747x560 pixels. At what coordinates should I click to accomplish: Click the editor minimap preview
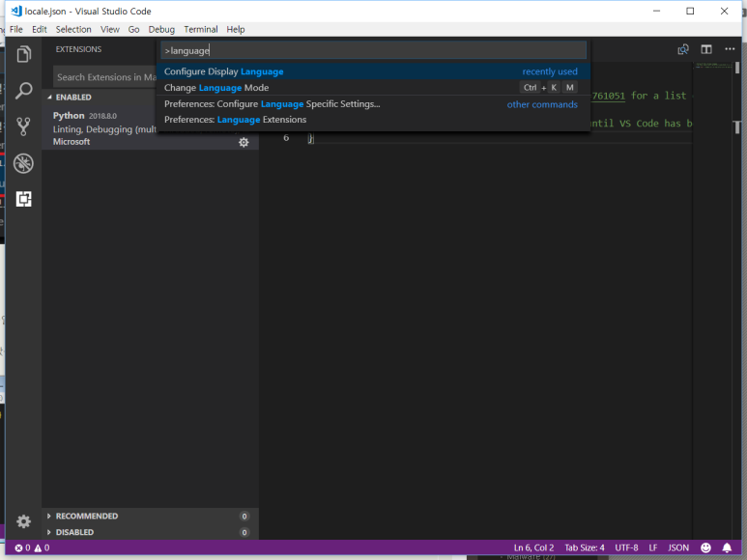pyautogui.click(x=712, y=66)
